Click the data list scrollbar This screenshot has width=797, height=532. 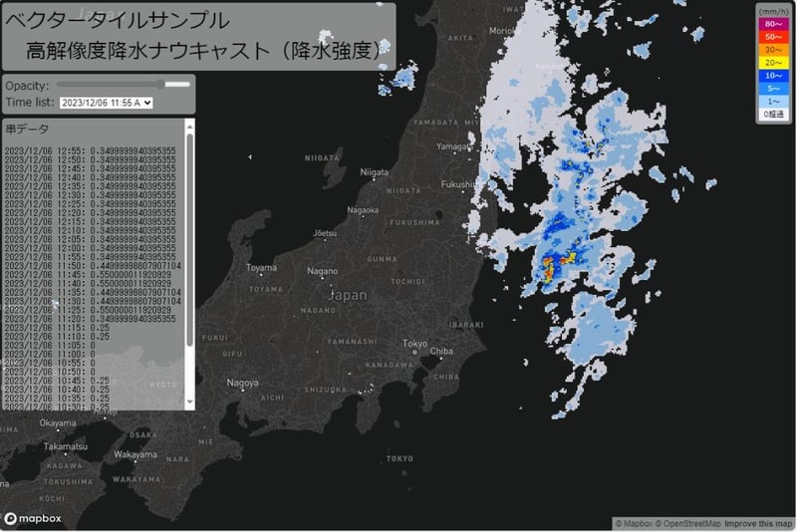tap(190, 239)
